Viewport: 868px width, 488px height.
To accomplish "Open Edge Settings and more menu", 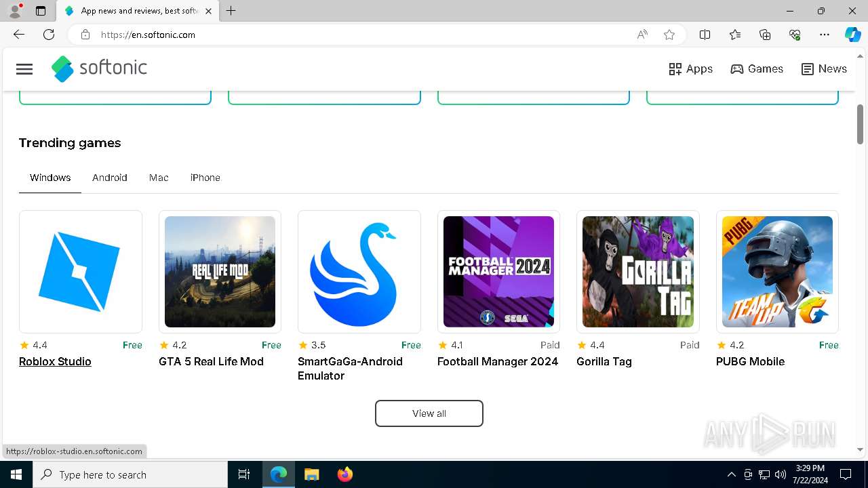I will [x=825, y=35].
